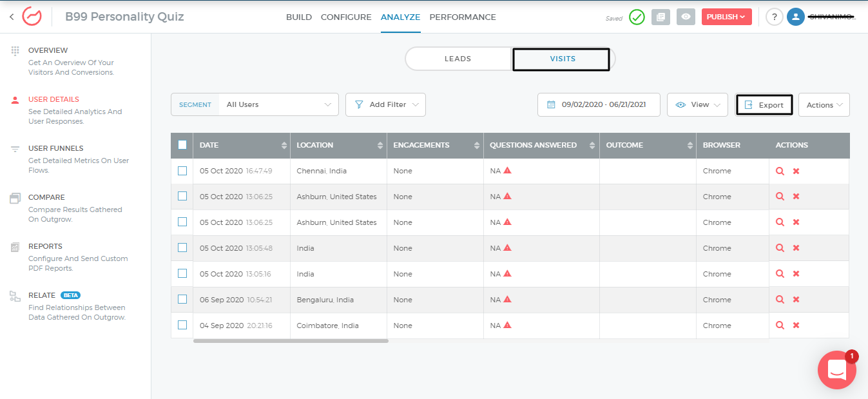This screenshot has height=399, width=868.
Task: View details of 05 Oct 13:05:16 visit
Action: (x=780, y=274)
